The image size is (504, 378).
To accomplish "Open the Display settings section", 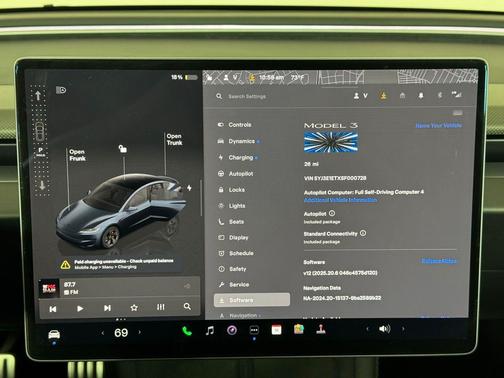I will (x=233, y=238).
